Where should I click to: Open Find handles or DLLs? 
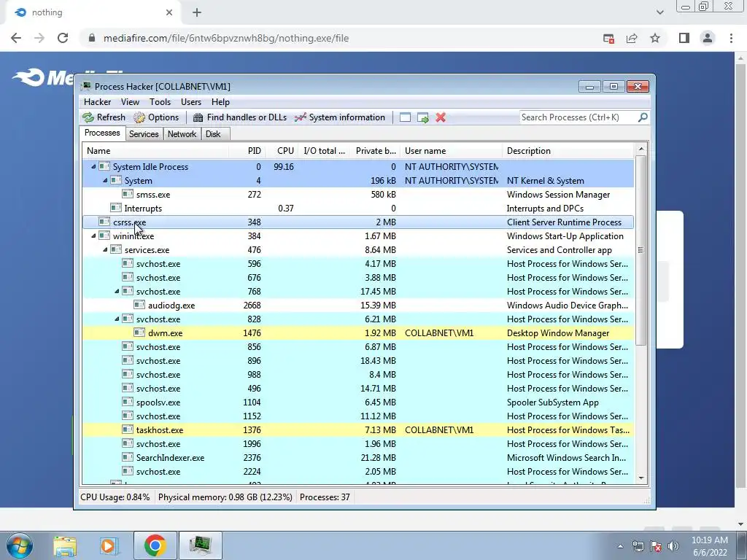pos(239,117)
